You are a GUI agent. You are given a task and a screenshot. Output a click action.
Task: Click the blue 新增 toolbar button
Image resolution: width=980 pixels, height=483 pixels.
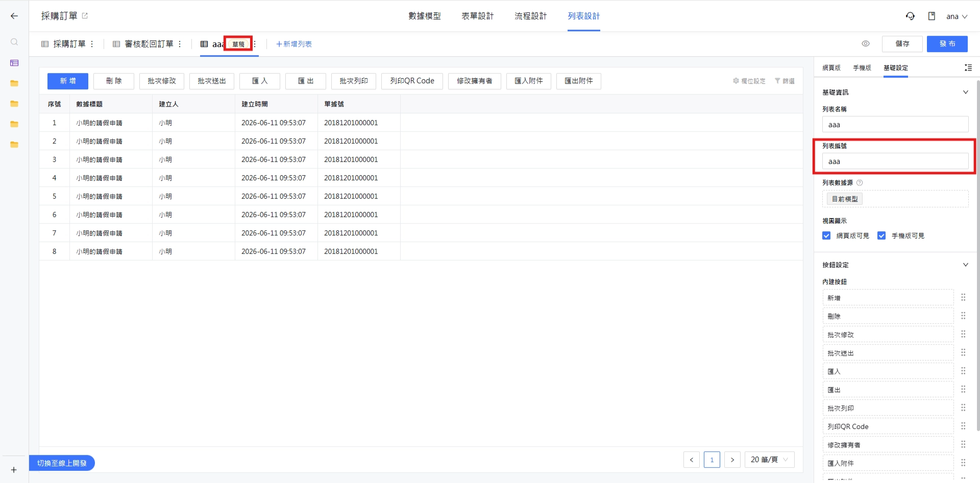point(68,81)
